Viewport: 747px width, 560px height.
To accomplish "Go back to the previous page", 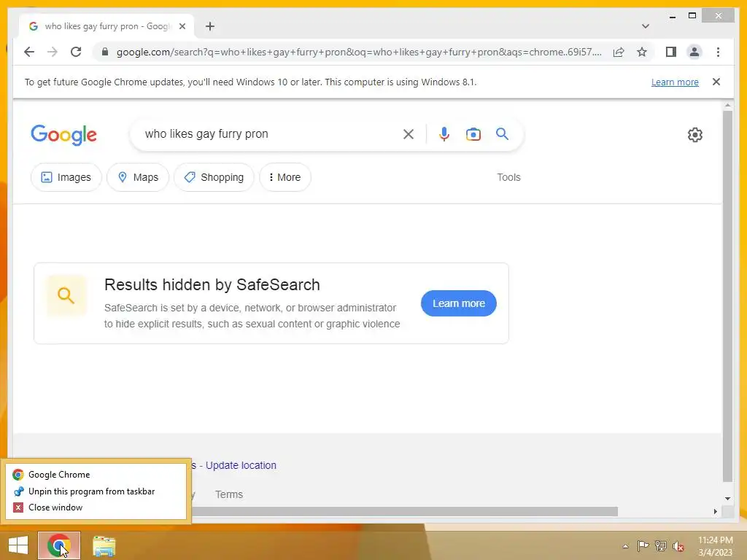I will point(29,52).
